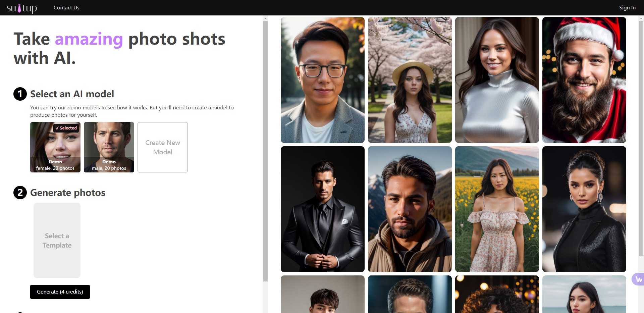Viewport: 644px width, 313px height.
Task: Click the step 1 numbered circle badge
Action: [20, 94]
